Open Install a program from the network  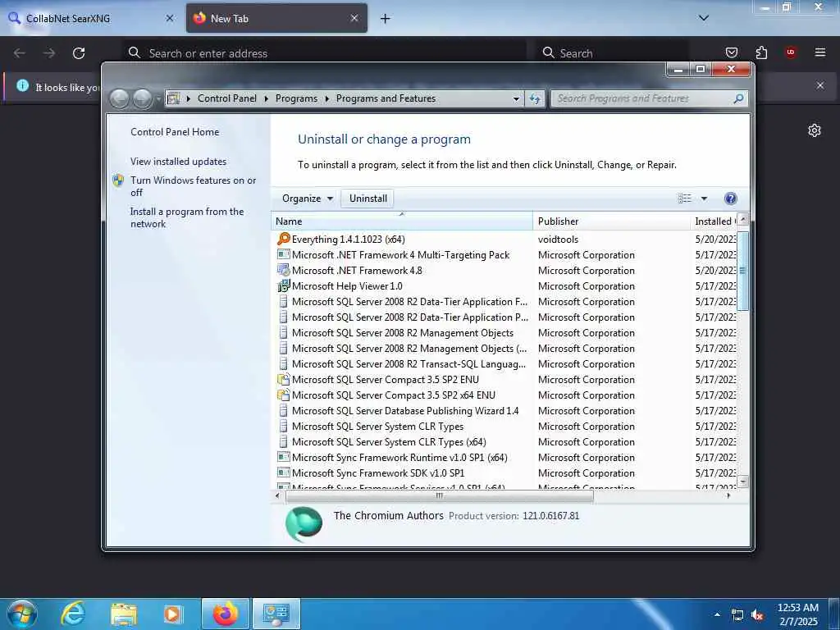187,218
